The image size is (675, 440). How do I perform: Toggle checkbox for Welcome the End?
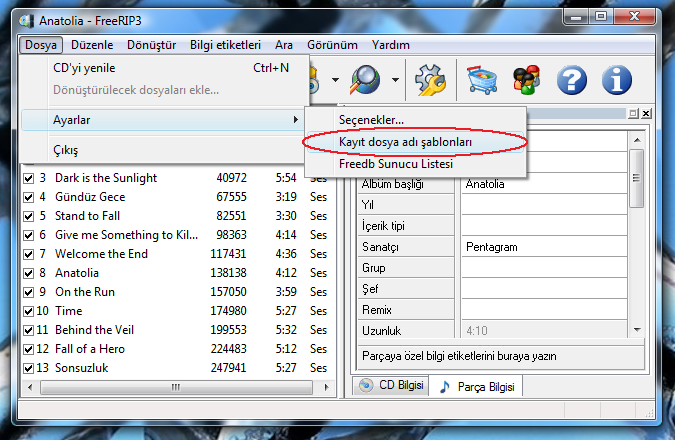[28, 254]
